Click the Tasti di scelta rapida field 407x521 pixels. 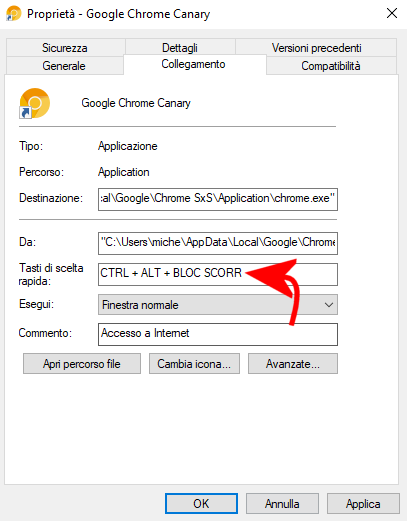click(218, 274)
